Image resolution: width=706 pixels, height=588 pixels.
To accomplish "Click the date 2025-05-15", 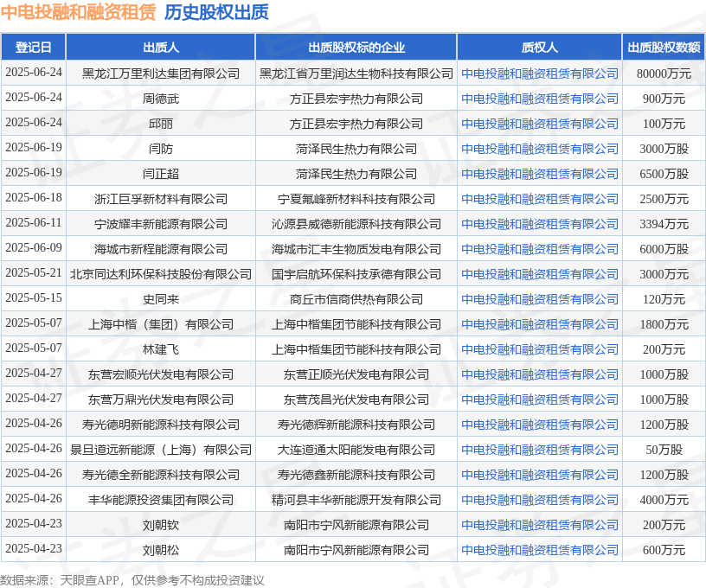I will [34, 297].
